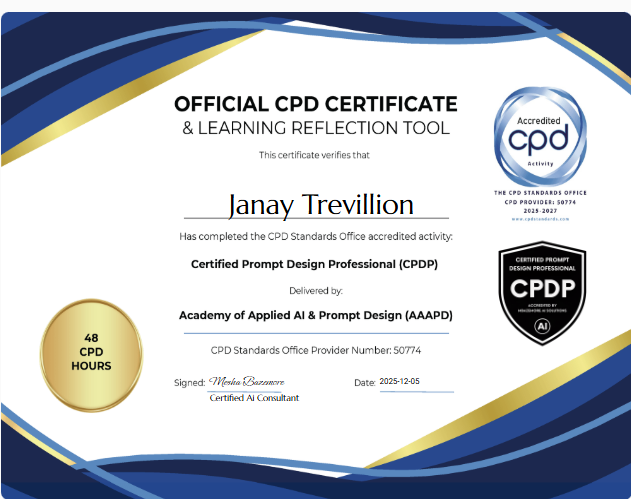Click 'Academy of Applied AI & Prompt Design (AAAPD)'
Image resolution: width=631 pixels, height=499 pixels.
point(316,315)
